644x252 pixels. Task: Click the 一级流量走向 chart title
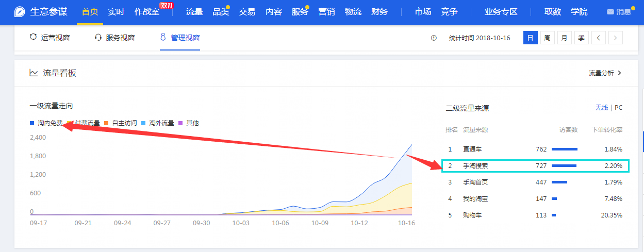[51, 106]
